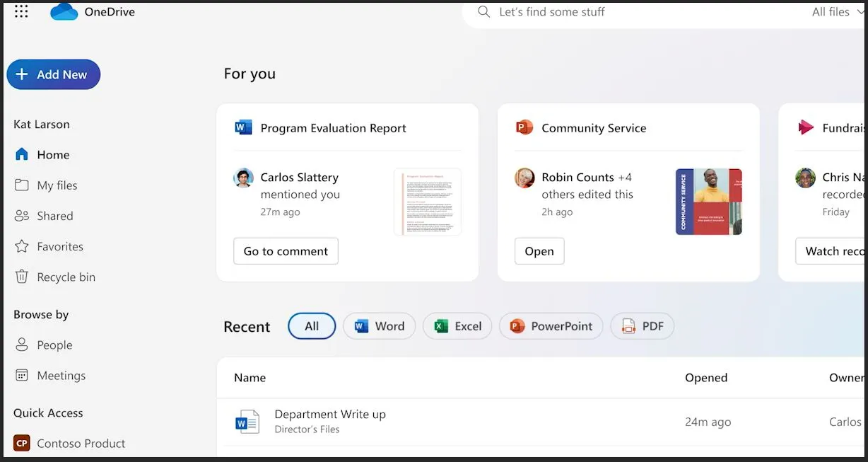Click the Word icon in the Word filter

pyautogui.click(x=361, y=326)
